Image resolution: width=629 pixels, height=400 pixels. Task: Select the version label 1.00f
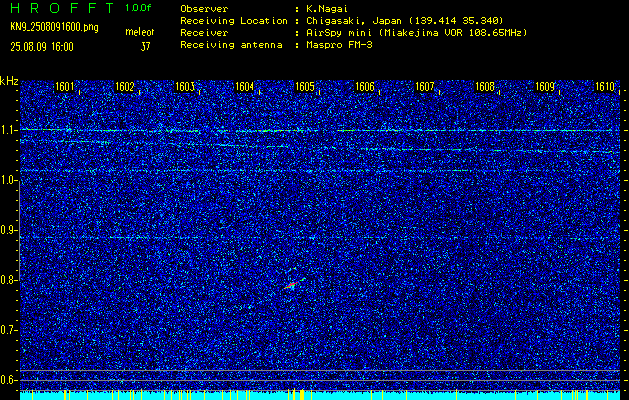[138, 8]
